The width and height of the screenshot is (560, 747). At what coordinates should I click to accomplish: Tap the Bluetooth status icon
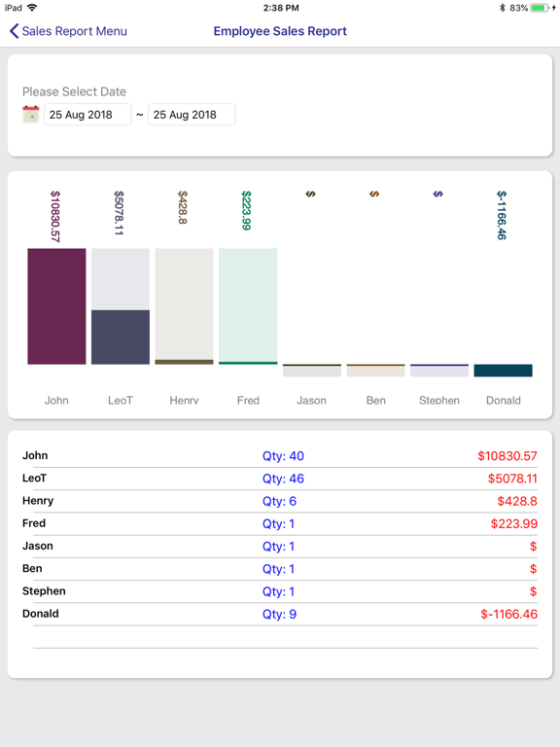tap(502, 8)
